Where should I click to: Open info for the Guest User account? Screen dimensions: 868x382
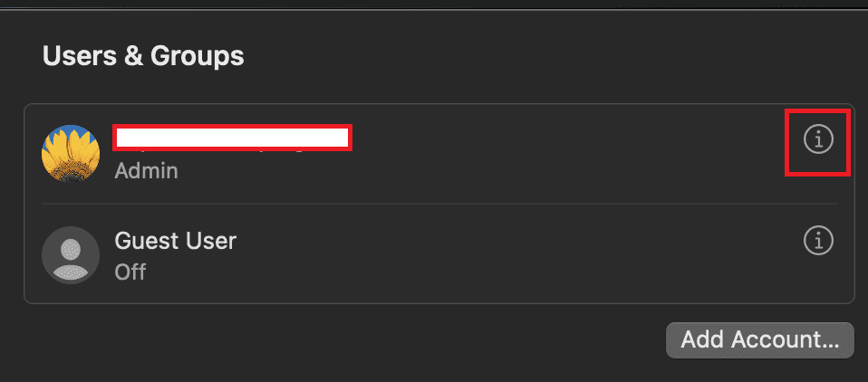818,241
